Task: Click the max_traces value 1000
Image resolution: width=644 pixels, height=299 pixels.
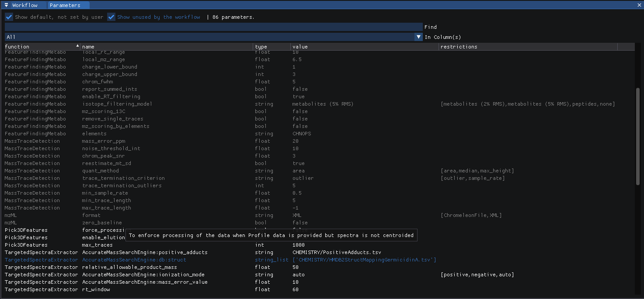Action: [299, 245]
